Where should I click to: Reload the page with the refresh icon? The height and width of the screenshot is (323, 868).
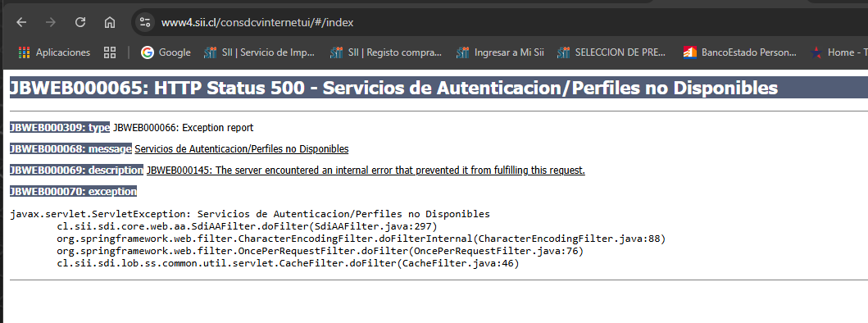80,22
